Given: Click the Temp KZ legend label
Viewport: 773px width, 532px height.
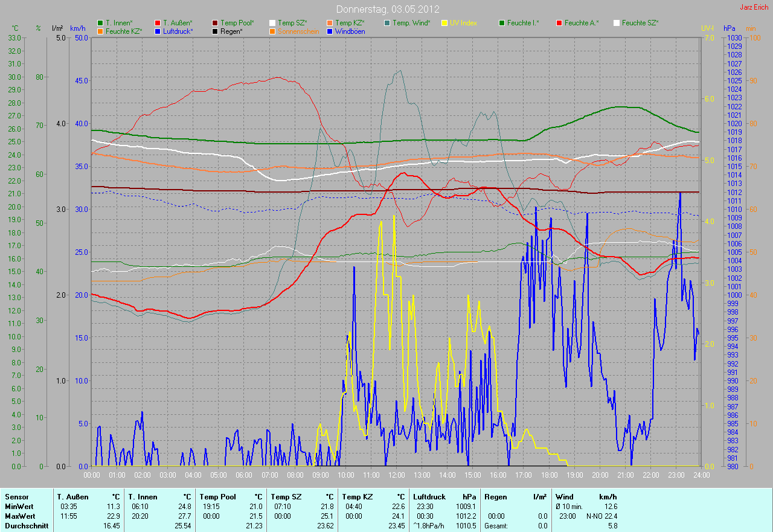Looking at the screenshot, I should pyautogui.click(x=350, y=23).
